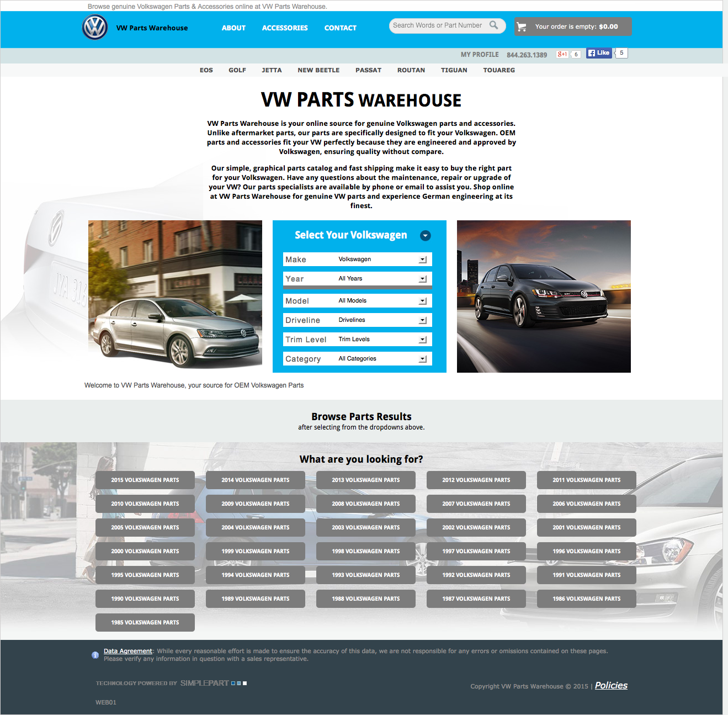Switch to the TOUAREG tab
728x715 pixels.
(x=498, y=70)
